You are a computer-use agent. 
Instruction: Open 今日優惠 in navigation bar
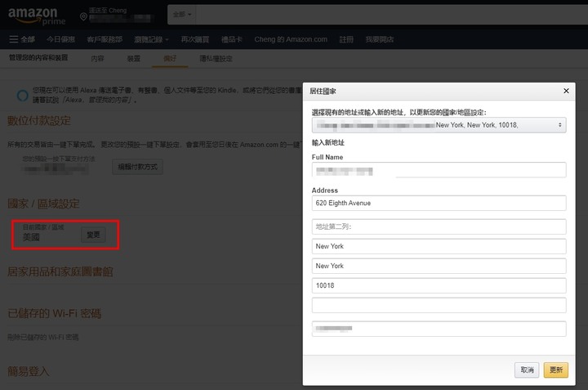[60, 39]
